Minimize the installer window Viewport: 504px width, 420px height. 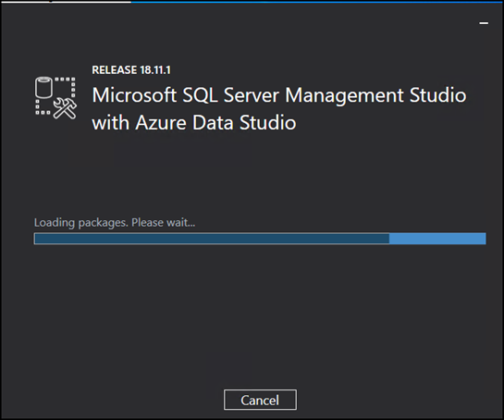tap(484, 23)
